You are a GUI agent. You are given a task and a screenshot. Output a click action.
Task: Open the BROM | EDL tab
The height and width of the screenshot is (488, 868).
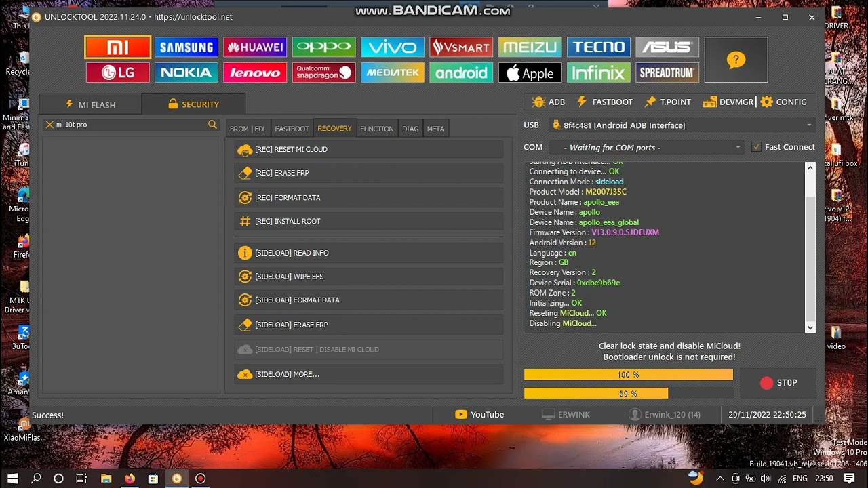(248, 129)
